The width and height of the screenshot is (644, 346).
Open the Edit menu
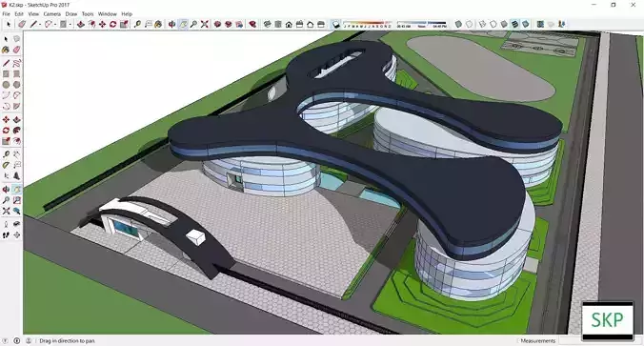19,14
